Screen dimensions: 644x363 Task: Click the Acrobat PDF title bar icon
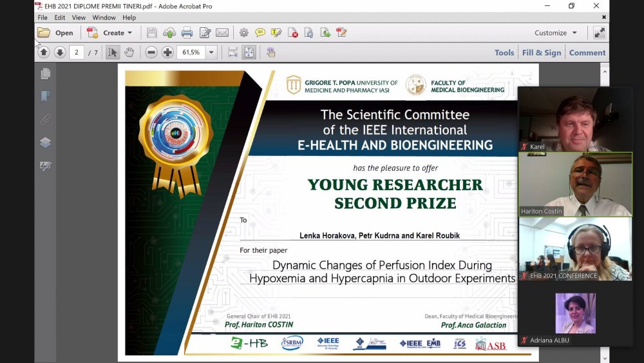coord(39,6)
